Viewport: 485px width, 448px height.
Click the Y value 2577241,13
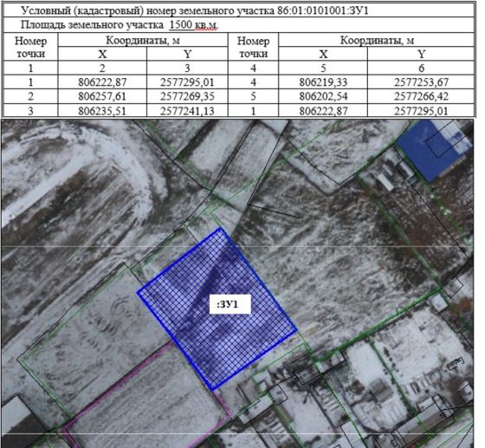[187, 111]
